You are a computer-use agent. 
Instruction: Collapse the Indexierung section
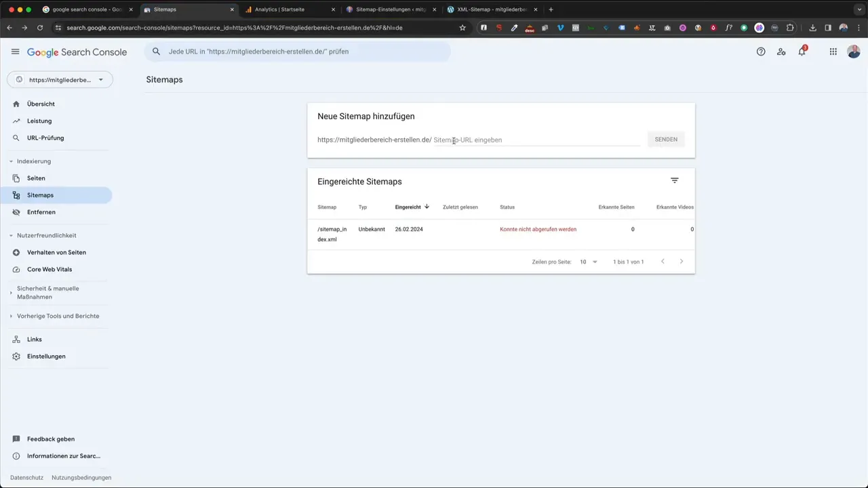(x=12, y=161)
